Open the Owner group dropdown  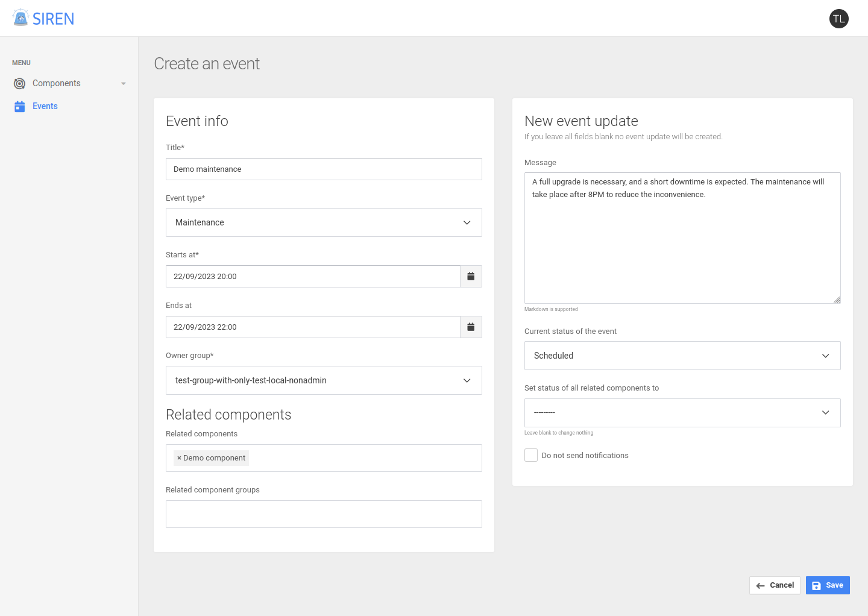324,380
